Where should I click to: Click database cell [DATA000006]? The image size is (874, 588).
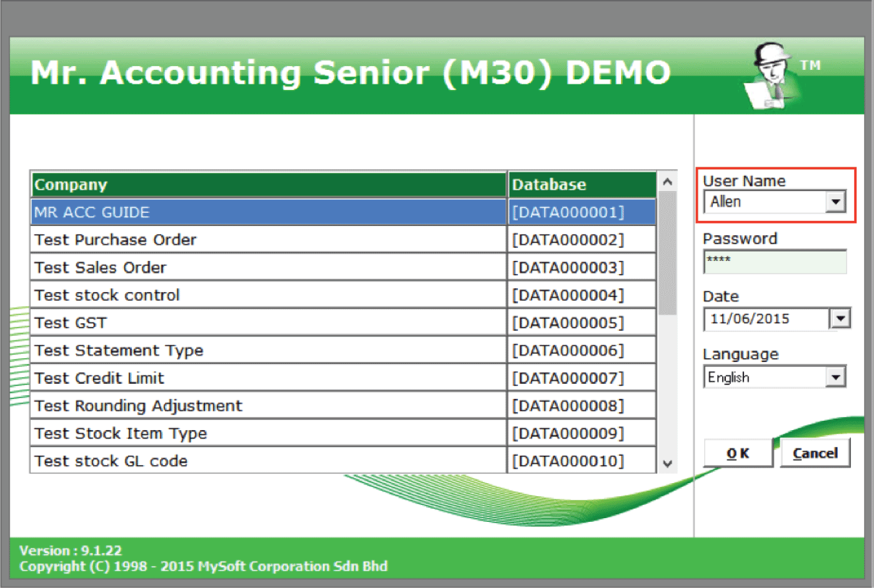click(x=582, y=350)
